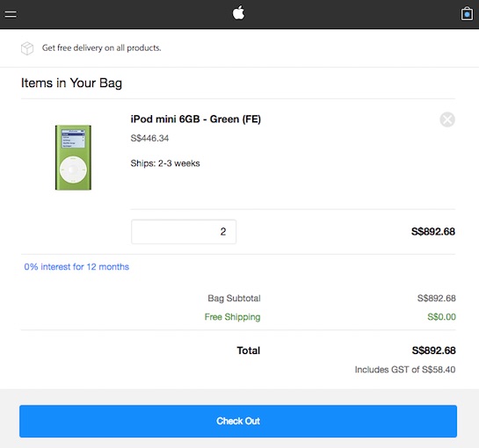Click the Free Shipping label
The width and height of the screenshot is (479, 448).
[233, 317]
